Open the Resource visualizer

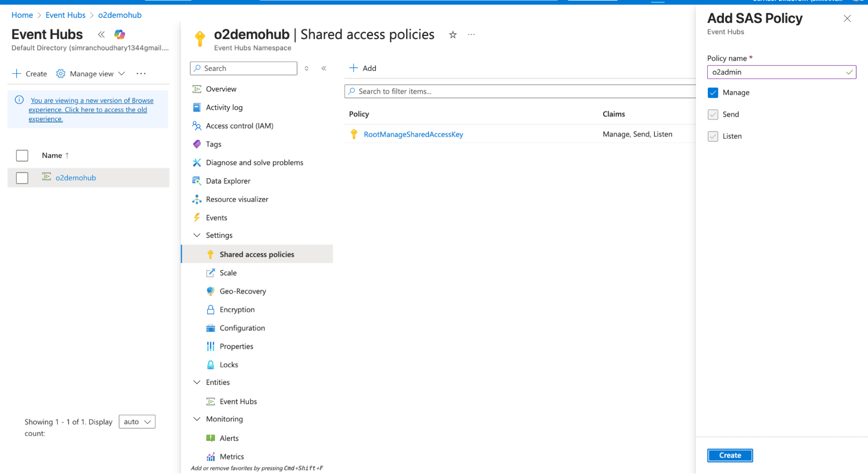pyautogui.click(x=238, y=199)
